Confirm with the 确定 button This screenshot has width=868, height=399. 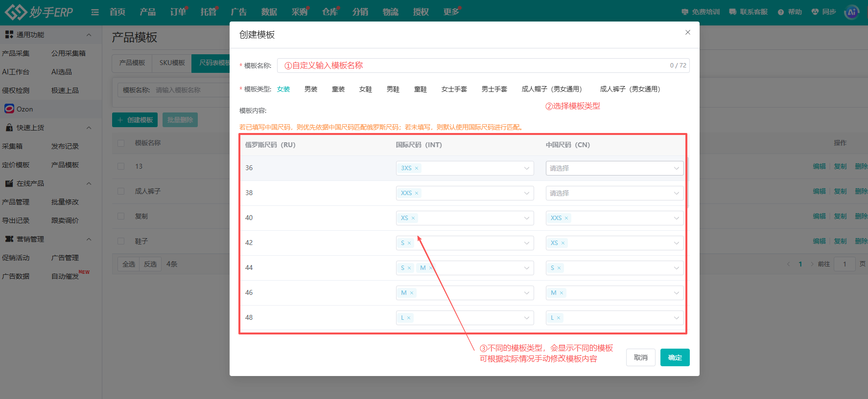coord(675,357)
